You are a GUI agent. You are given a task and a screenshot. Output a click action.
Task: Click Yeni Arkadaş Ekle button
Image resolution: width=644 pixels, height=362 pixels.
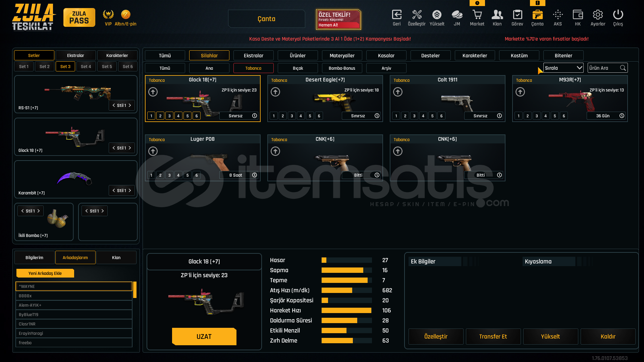[45, 273]
